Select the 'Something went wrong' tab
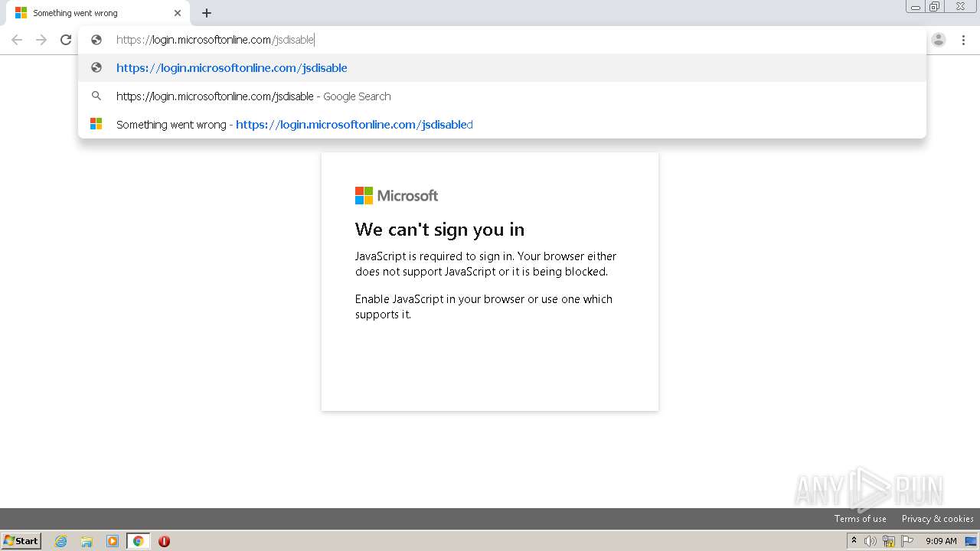This screenshot has height=551, width=980. (98, 13)
